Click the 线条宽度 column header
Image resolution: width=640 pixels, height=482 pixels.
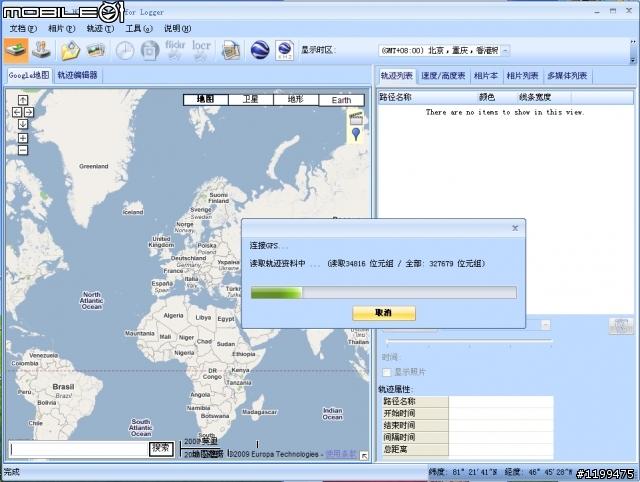(x=543, y=98)
